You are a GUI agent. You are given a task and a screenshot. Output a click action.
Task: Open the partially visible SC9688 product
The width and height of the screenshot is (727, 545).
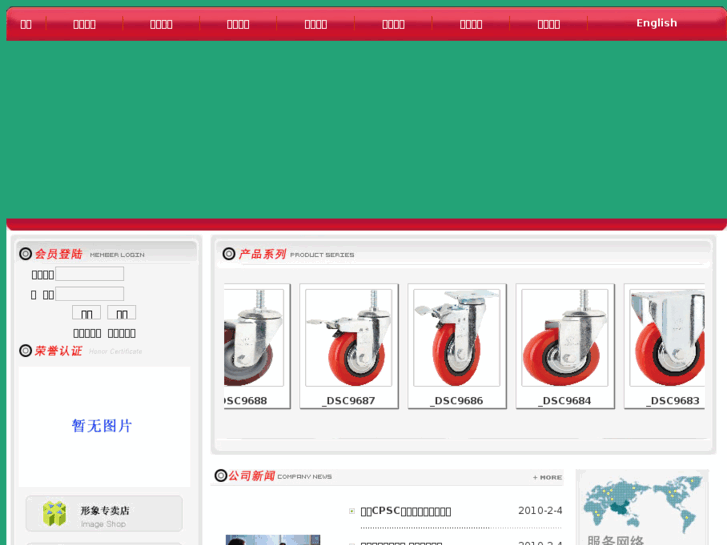tap(254, 338)
